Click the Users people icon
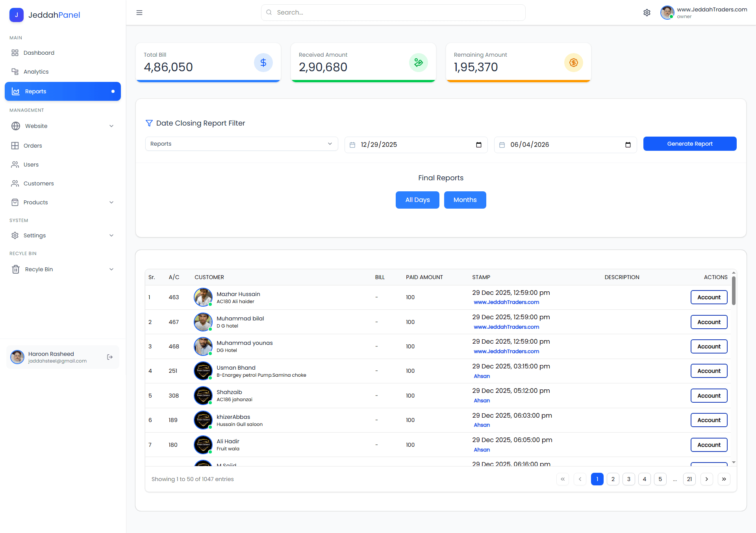The image size is (756, 533). point(15,165)
